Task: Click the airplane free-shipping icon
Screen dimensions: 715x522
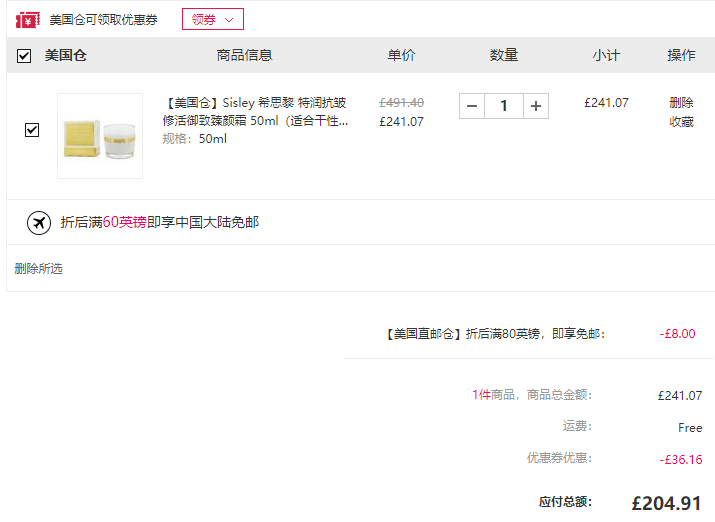Action: 39,223
